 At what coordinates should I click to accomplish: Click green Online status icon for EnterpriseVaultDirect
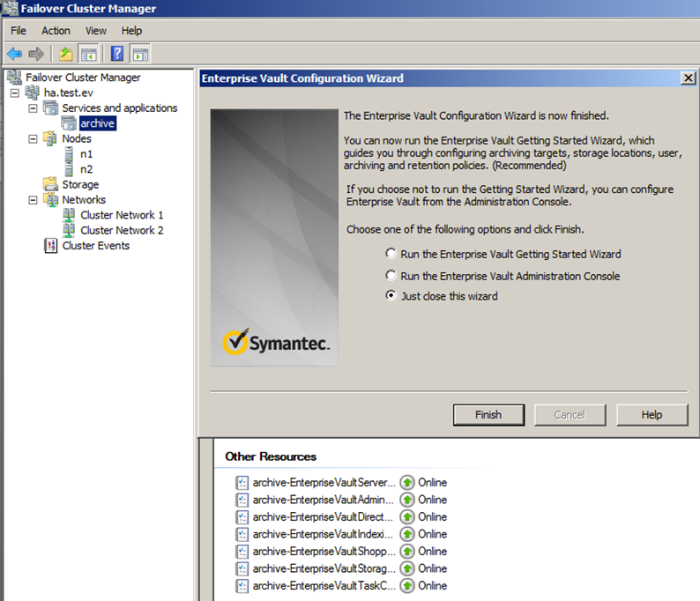406,517
